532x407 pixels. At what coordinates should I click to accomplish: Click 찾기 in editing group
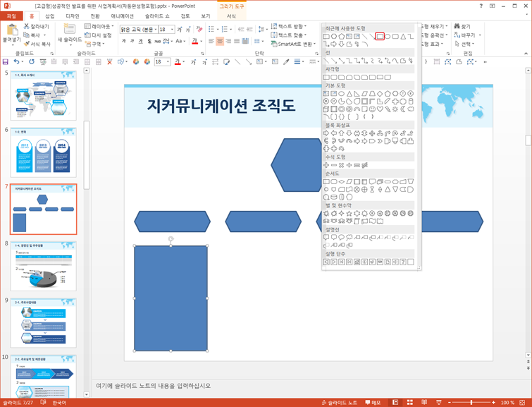462,26
